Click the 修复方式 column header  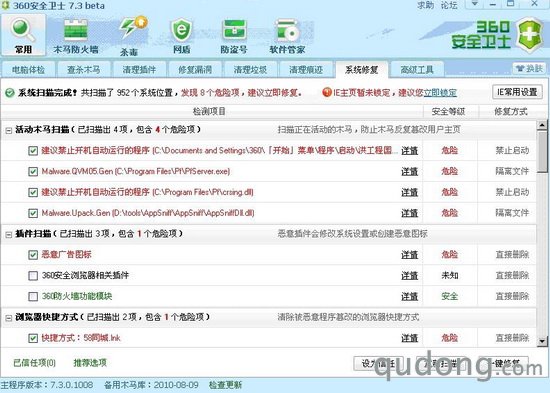pos(511,112)
